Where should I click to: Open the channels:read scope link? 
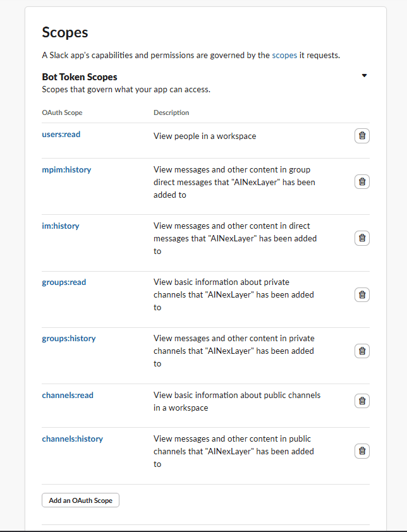point(68,395)
